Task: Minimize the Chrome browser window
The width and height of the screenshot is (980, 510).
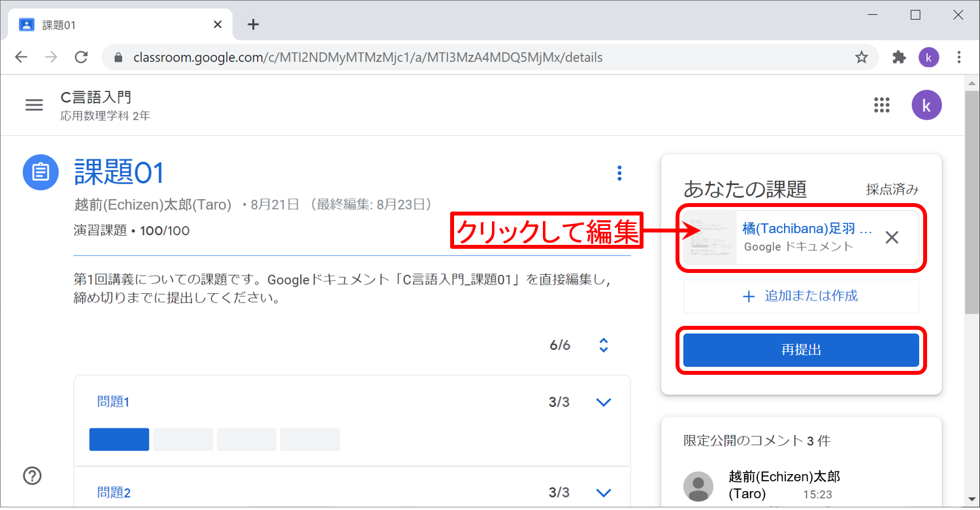Action: pyautogui.click(x=873, y=15)
